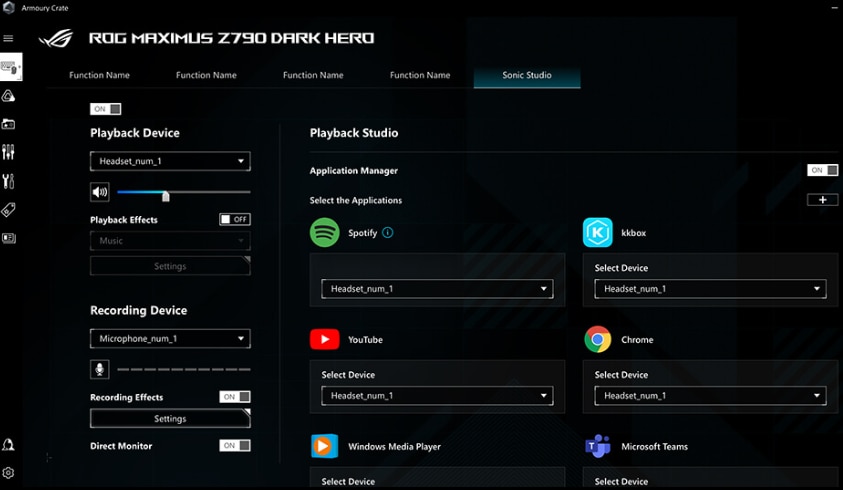Image resolution: width=843 pixels, height=490 pixels.
Task: Click the info icon beside Spotify
Action: pos(388,232)
